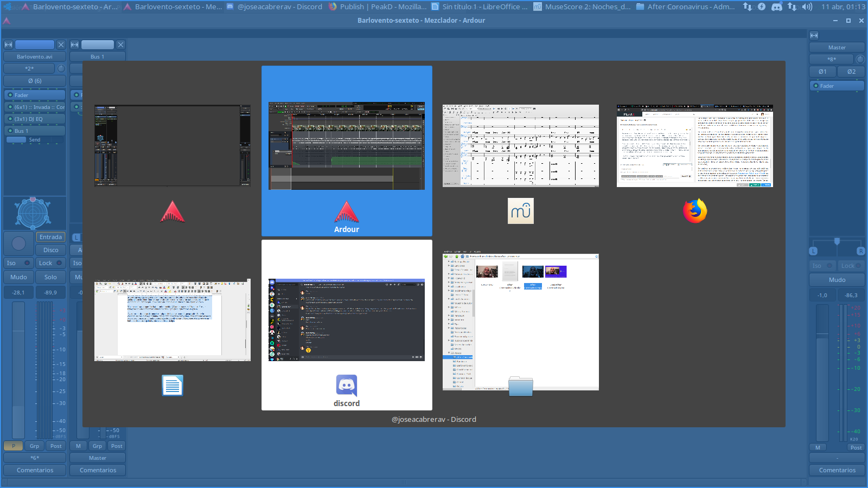The height and width of the screenshot is (488, 868).
Task: Open Comentarios for the Barlovento.avi strip
Action: [35, 470]
